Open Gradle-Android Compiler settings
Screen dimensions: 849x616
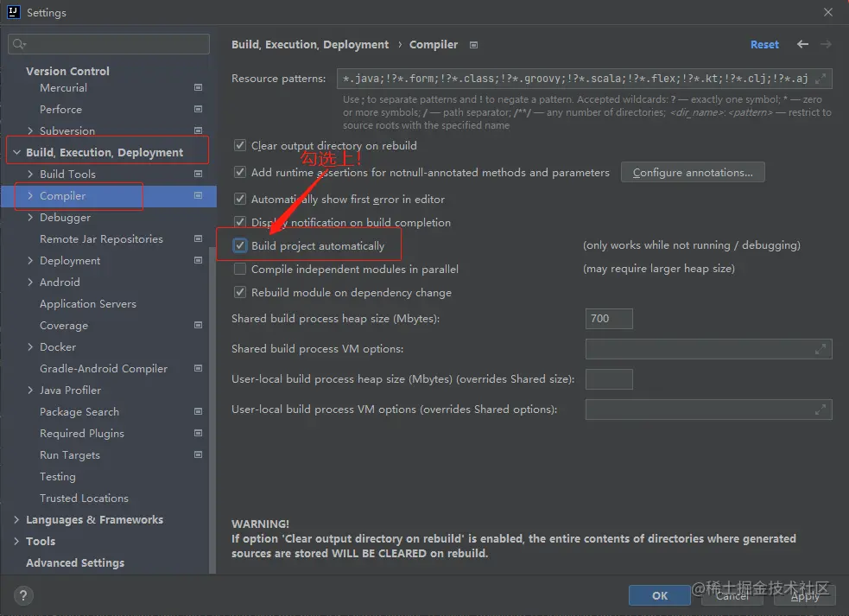104,369
